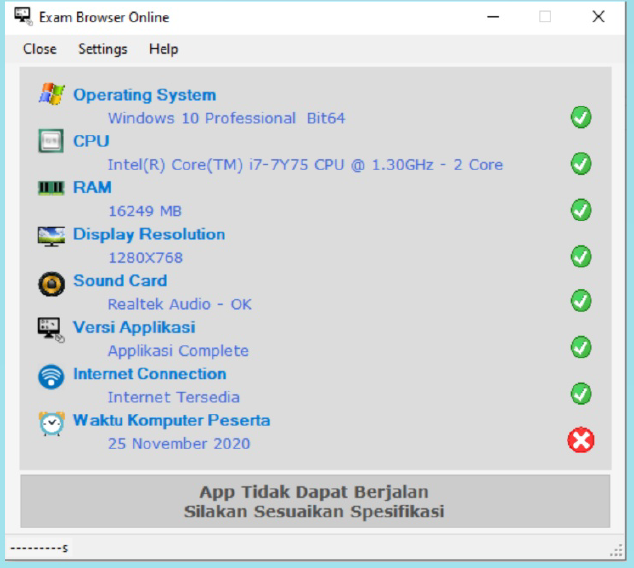
Task: Close the Exam Browser Online window
Action: [x=598, y=17]
